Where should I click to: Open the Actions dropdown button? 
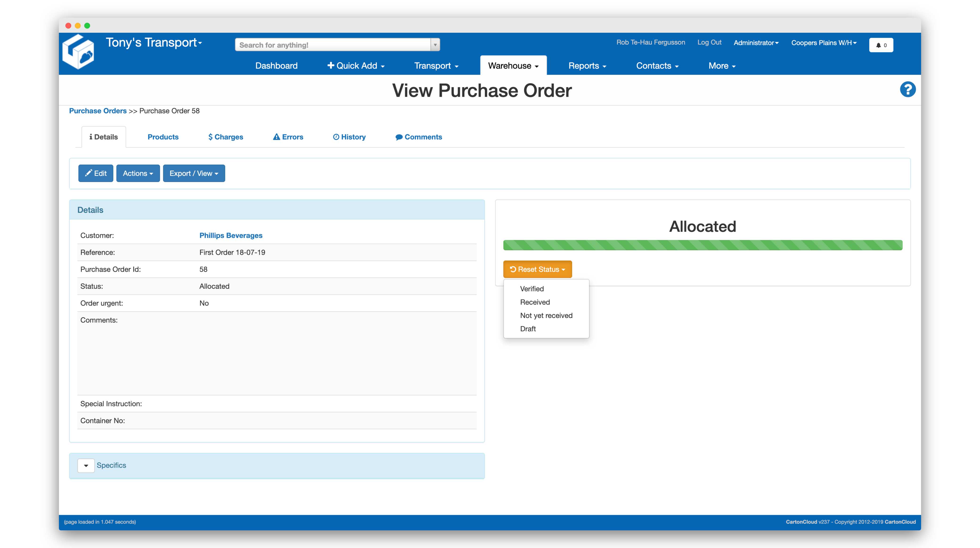click(138, 173)
